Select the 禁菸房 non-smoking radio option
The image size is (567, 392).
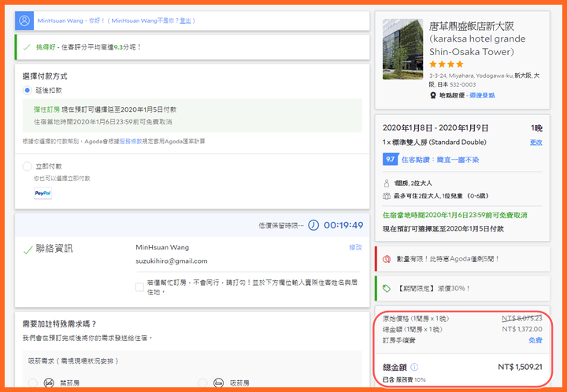[x=33, y=383]
